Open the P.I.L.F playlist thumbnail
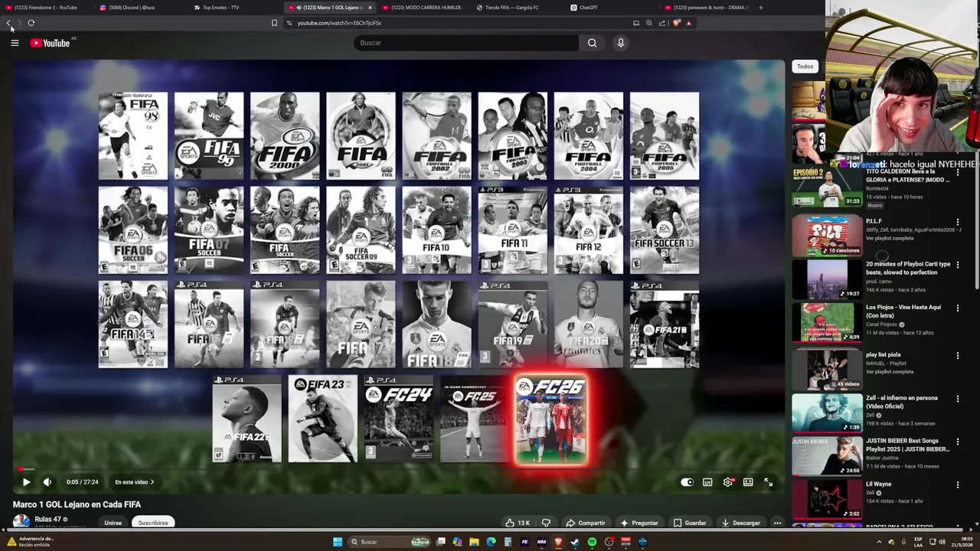Image resolution: width=980 pixels, height=551 pixels. pos(827,236)
